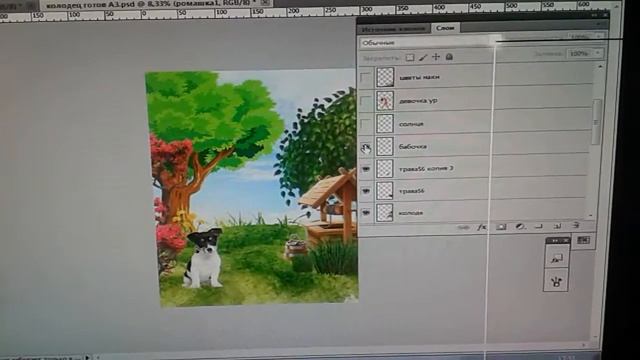The width and height of the screenshot is (640, 360).
Task: Select the бабочка layer thumbnail
Action: point(384,147)
